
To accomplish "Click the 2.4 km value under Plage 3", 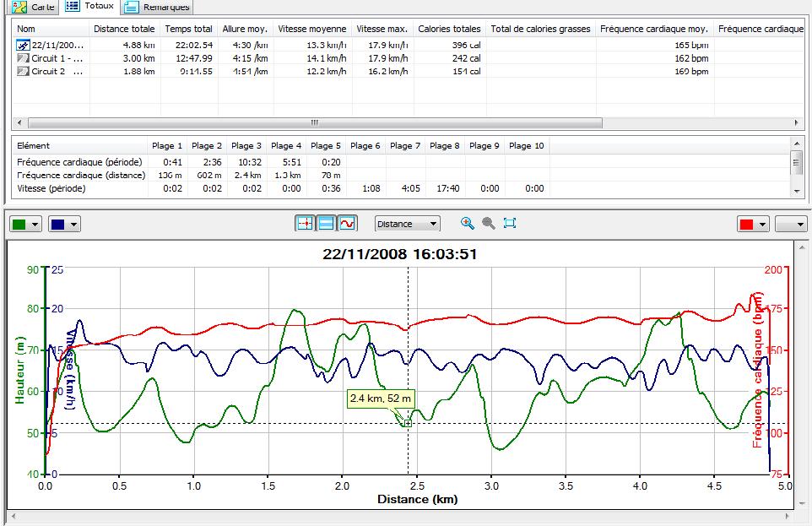I will coord(248,175).
